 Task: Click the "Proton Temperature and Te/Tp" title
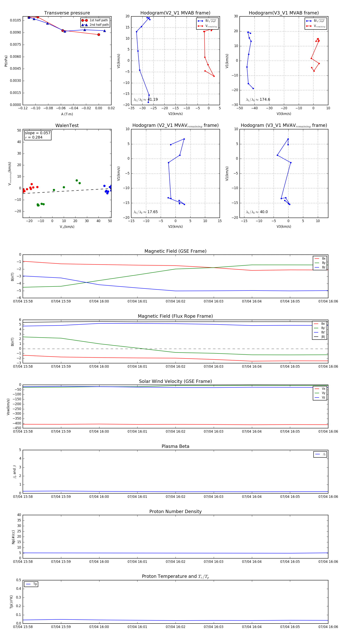(175, 576)
